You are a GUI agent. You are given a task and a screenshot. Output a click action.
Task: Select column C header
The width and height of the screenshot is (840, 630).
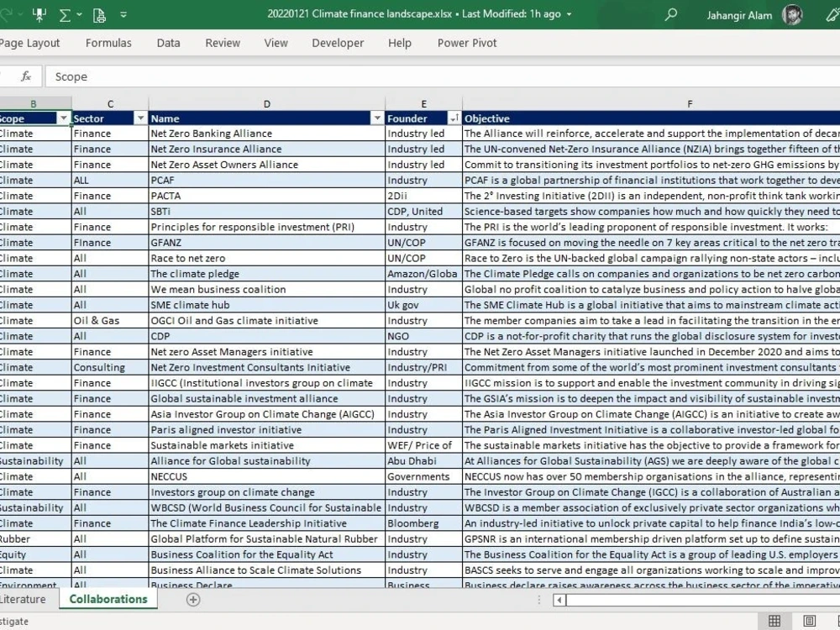[x=110, y=104]
